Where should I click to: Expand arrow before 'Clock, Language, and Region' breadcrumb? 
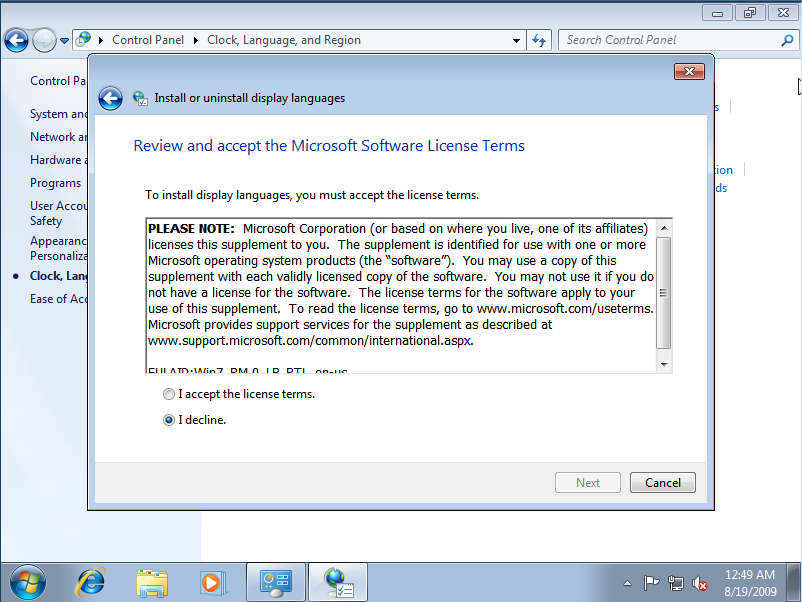coord(196,40)
